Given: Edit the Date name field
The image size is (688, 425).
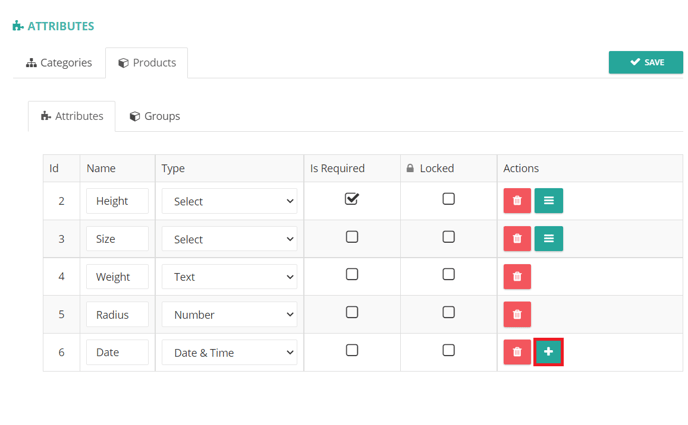Looking at the screenshot, I should (x=117, y=352).
